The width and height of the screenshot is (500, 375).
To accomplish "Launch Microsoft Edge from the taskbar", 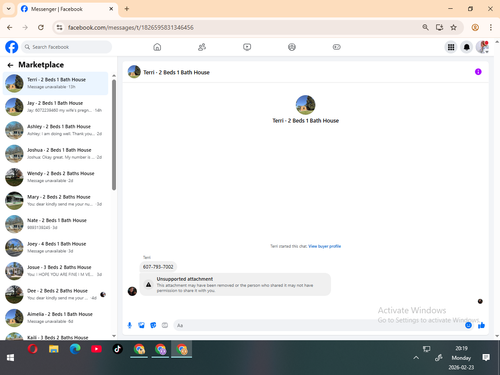I will tap(75, 349).
